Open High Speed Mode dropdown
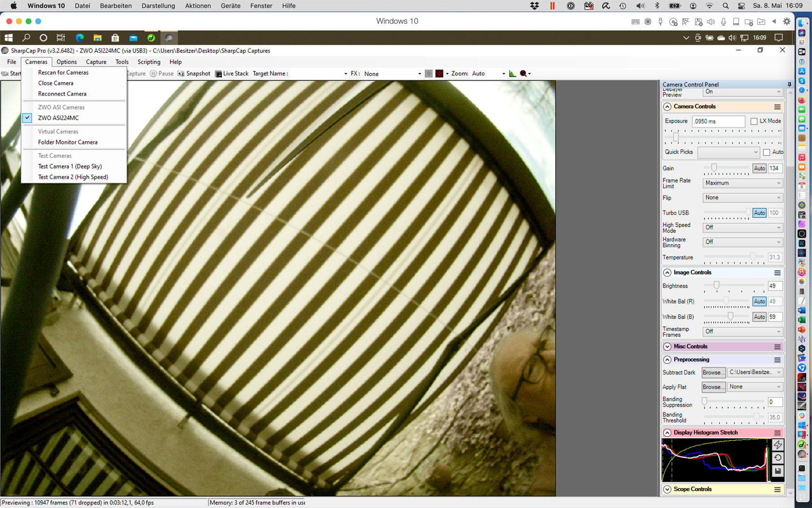The image size is (812, 508). point(742,227)
